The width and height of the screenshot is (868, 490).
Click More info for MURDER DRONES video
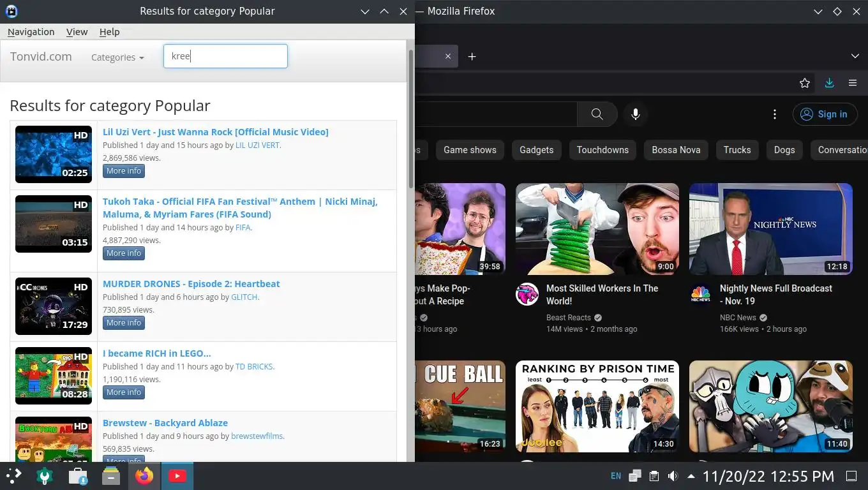[124, 323]
